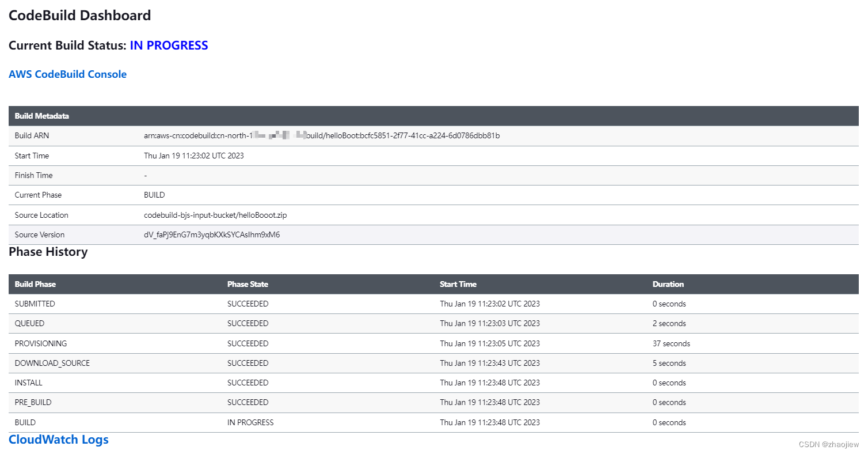Open the CloudWatch Logs link
The image size is (868, 454).
(x=59, y=440)
